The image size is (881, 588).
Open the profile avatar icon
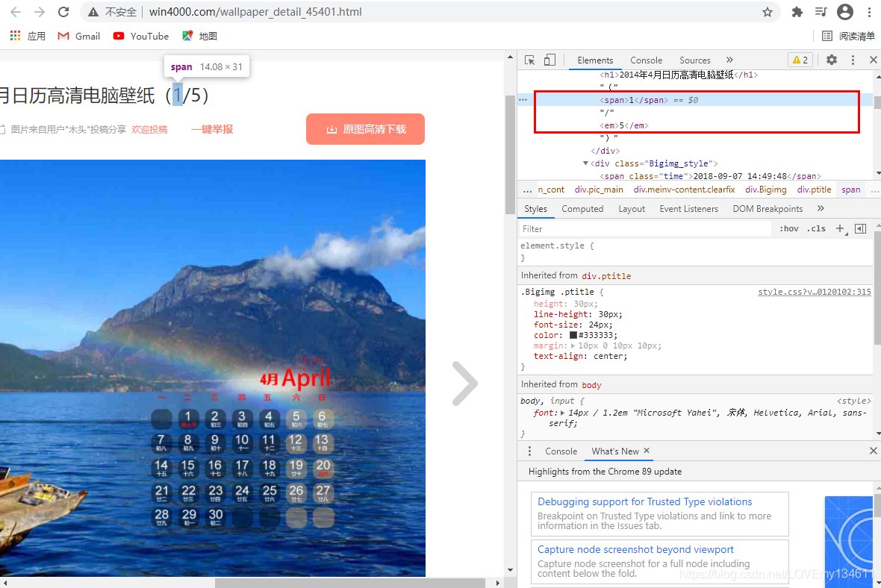(845, 12)
